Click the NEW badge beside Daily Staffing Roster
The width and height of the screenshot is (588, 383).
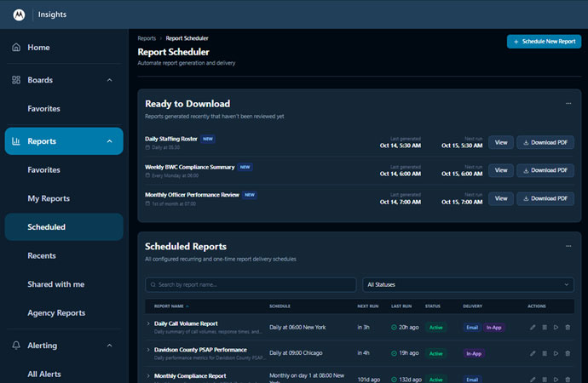(x=208, y=139)
